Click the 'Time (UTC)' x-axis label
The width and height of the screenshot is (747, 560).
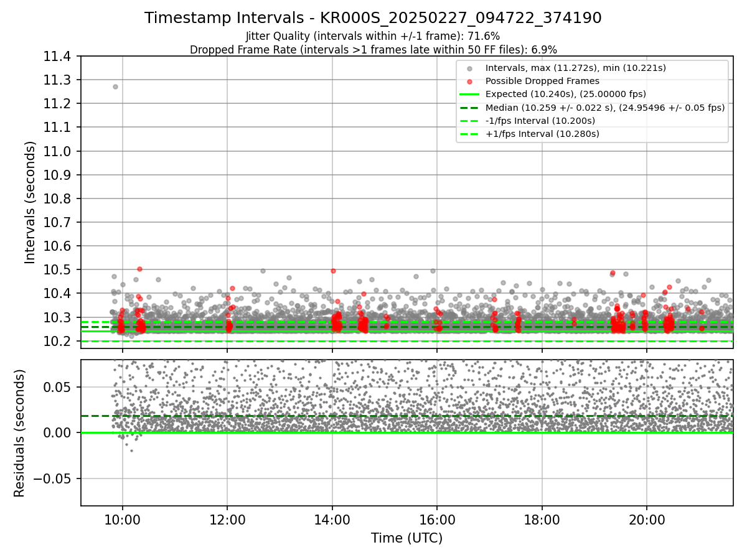[406, 538]
